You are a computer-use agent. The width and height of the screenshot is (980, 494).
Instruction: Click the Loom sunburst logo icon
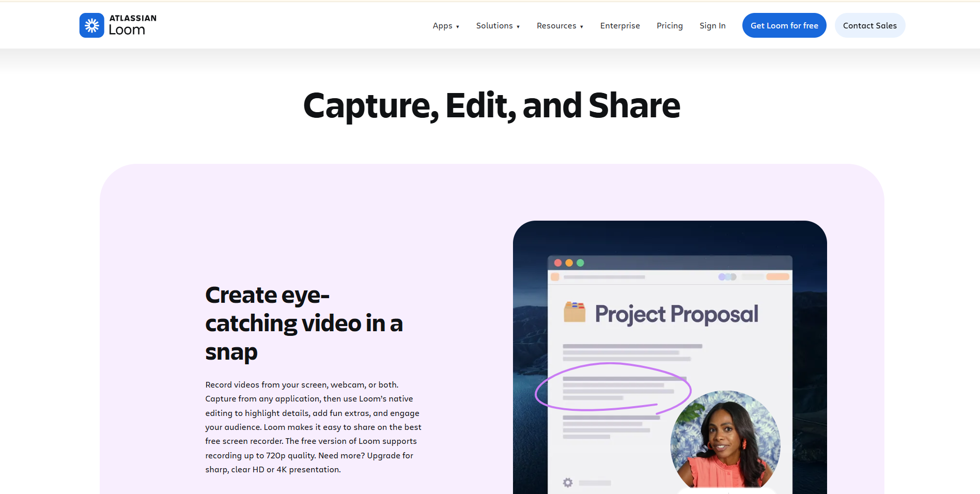91,25
